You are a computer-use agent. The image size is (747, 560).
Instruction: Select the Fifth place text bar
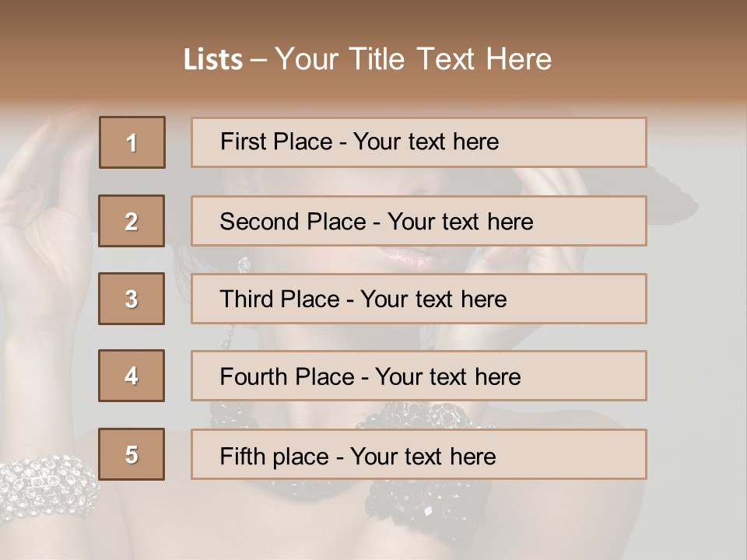pos(419,453)
